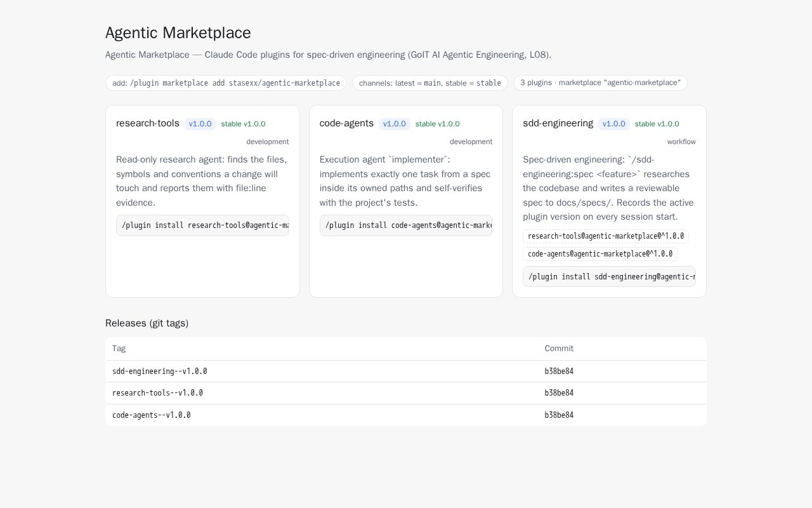Open the research-tools card title
This screenshot has width=812, height=508.
click(148, 123)
